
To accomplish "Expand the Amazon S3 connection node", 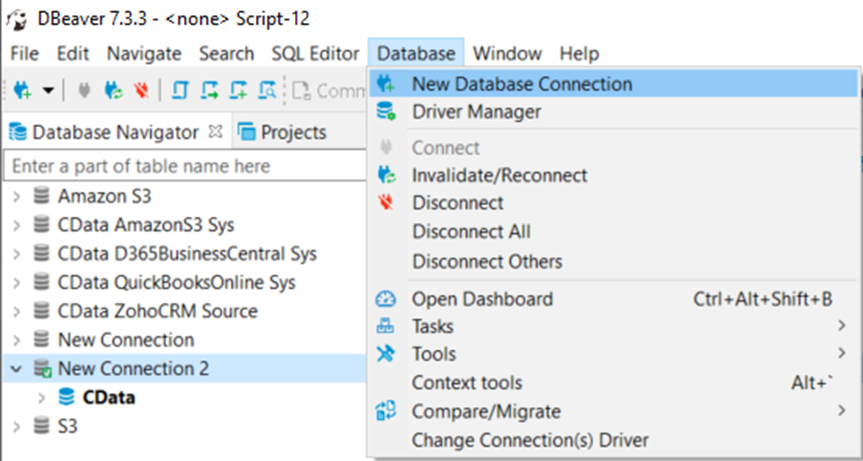I will (16, 196).
